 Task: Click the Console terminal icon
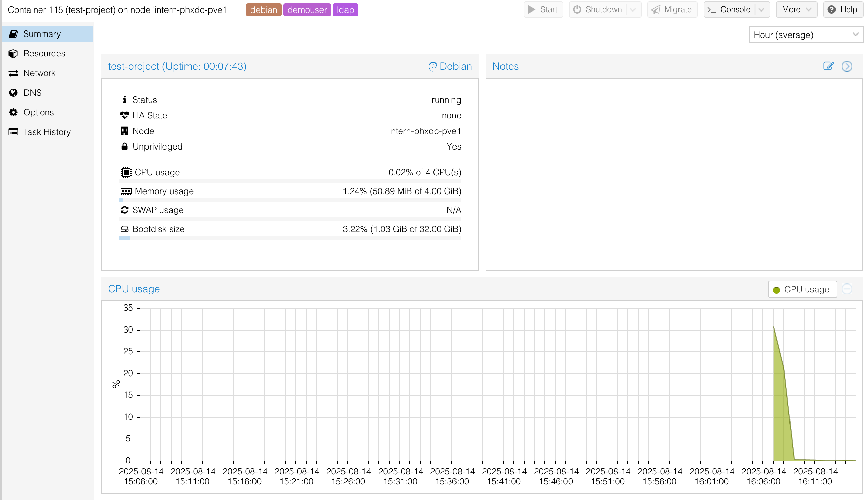click(x=712, y=9)
